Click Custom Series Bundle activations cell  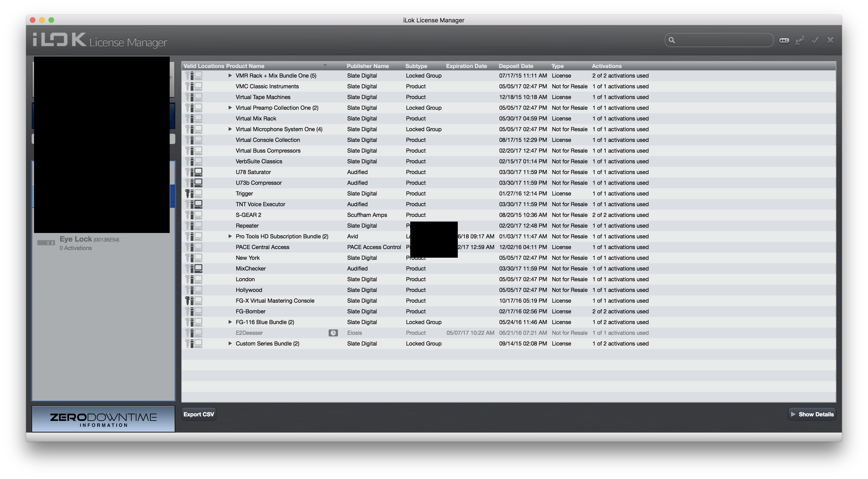(x=620, y=344)
